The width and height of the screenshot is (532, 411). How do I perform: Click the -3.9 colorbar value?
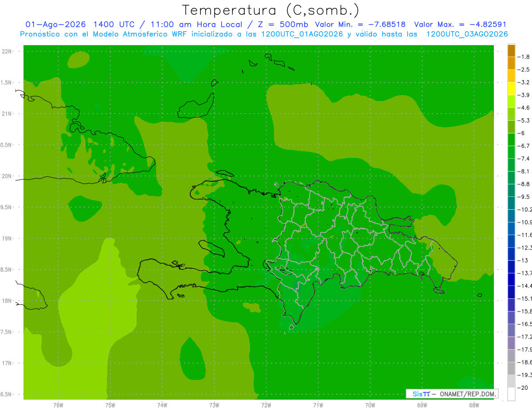[x=524, y=95]
